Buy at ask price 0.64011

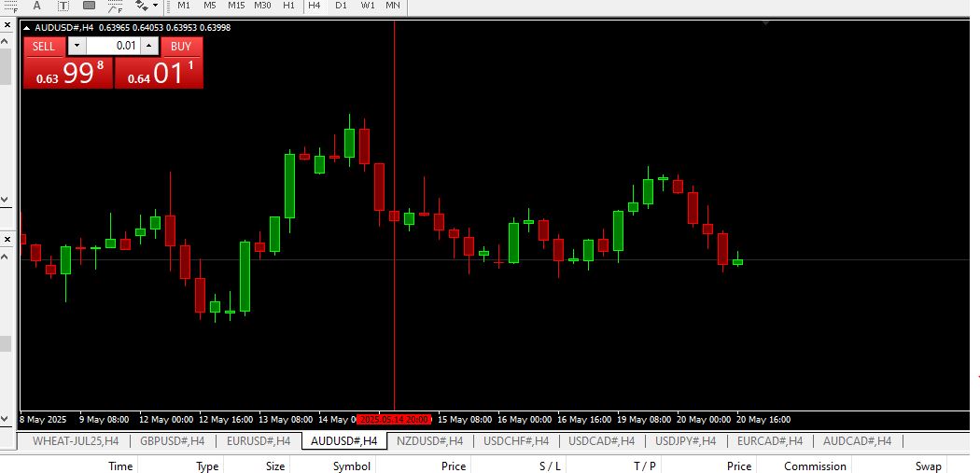click(159, 73)
